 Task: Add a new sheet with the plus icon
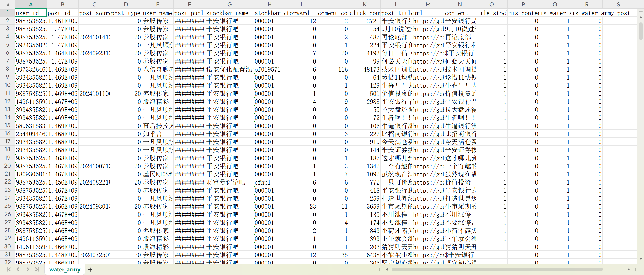(90, 270)
